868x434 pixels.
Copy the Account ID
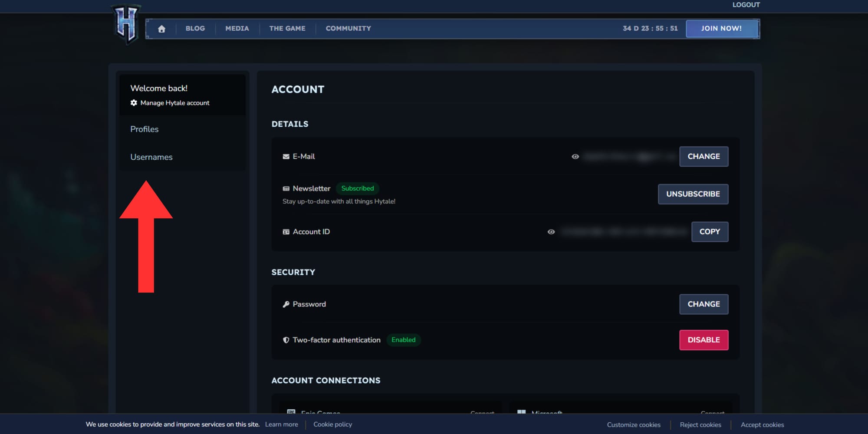(709, 232)
